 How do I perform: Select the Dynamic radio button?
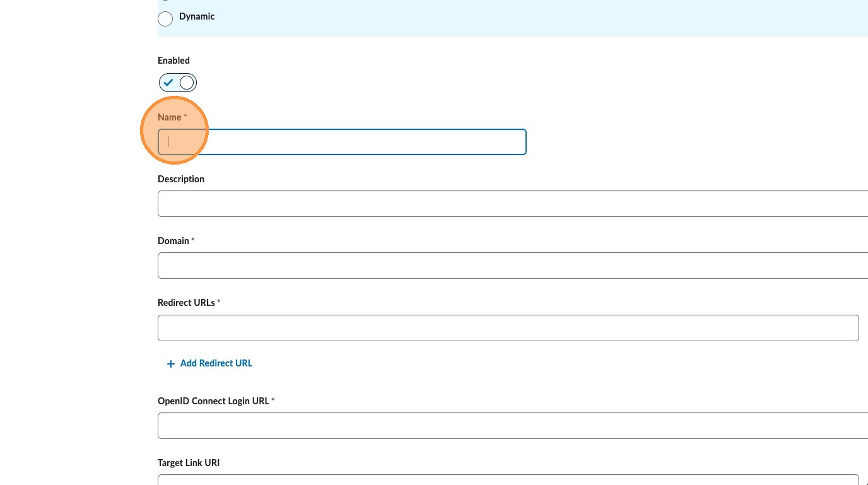click(165, 19)
